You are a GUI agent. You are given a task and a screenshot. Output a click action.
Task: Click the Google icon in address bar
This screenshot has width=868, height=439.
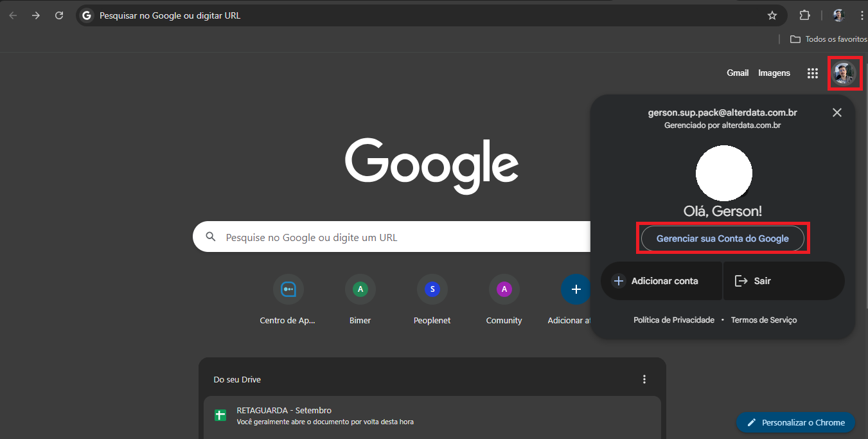tap(87, 15)
